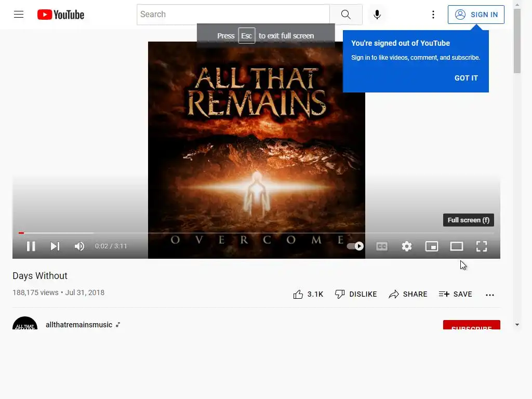Pause the video

click(31, 246)
